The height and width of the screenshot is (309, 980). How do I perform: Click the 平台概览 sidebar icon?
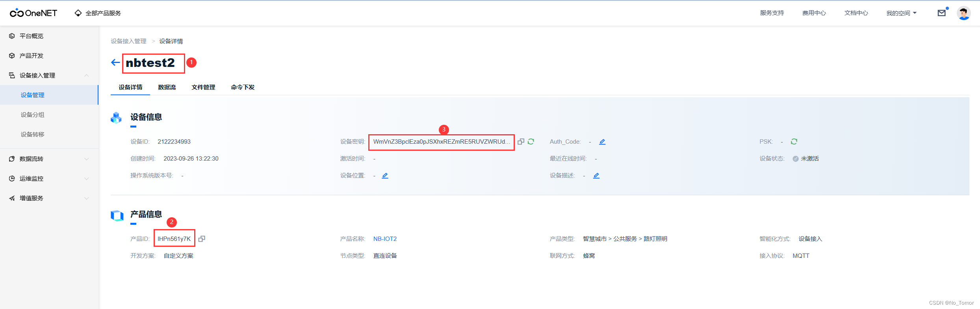tap(12, 36)
